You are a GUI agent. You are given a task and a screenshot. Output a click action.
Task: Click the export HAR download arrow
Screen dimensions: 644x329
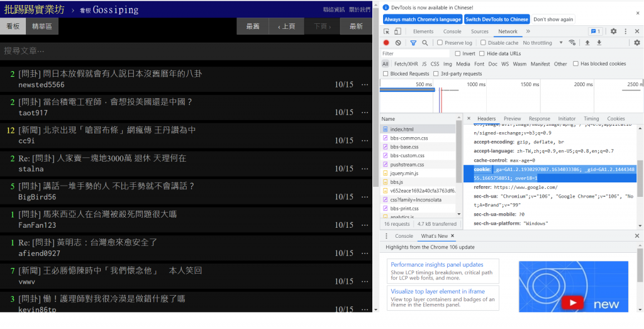pos(599,43)
